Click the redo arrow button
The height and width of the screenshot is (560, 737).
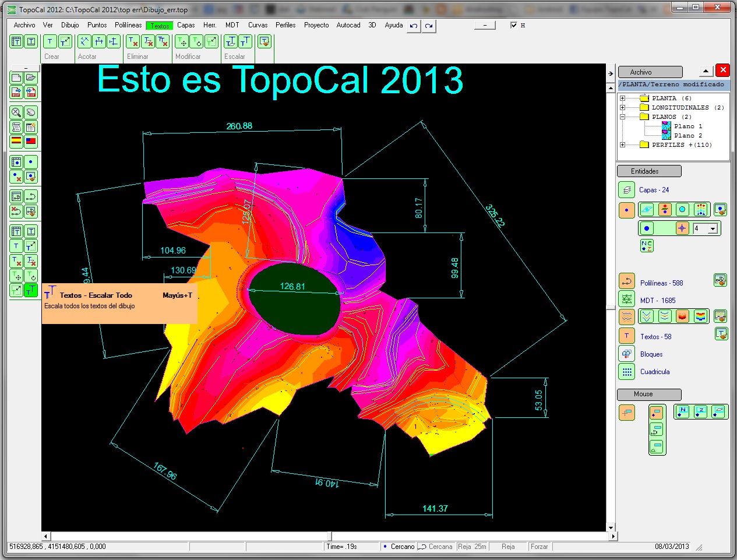tap(429, 26)
